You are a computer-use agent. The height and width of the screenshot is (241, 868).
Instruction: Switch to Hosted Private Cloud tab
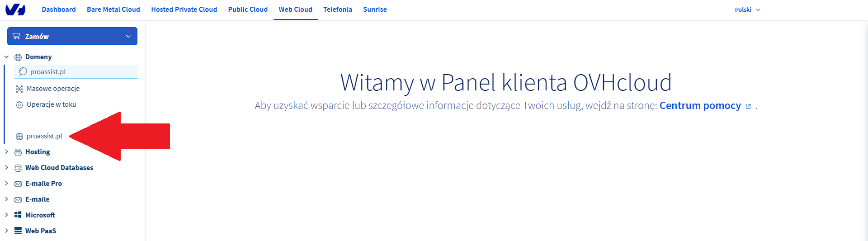(184, 9)
